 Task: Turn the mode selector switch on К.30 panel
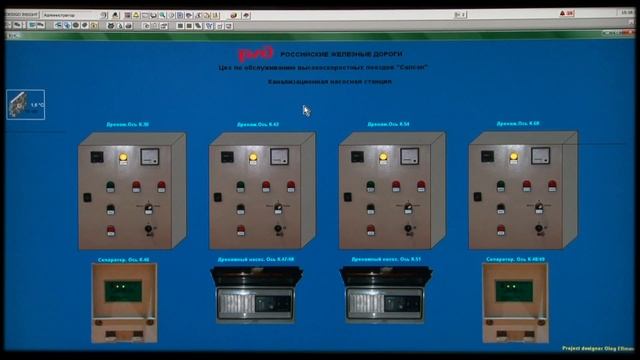(148, 208)
